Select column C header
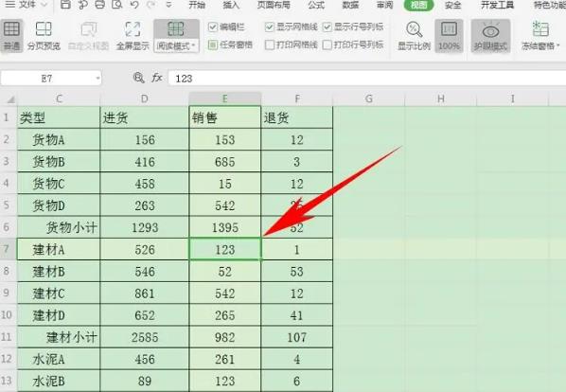The height and width of the screenshot is (392, 566). click(59, 98)
